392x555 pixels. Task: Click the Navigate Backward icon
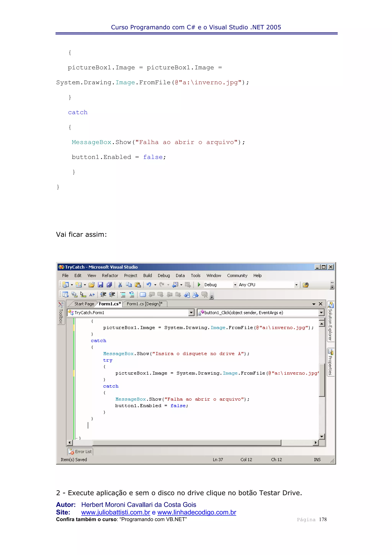click(175, 285)
